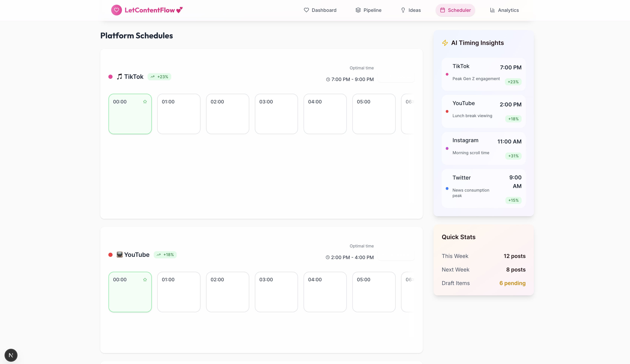This screenshot has height=364, width=630.
Task: Click the star icon in YouTube 00:00 slot
Action: 145,280
